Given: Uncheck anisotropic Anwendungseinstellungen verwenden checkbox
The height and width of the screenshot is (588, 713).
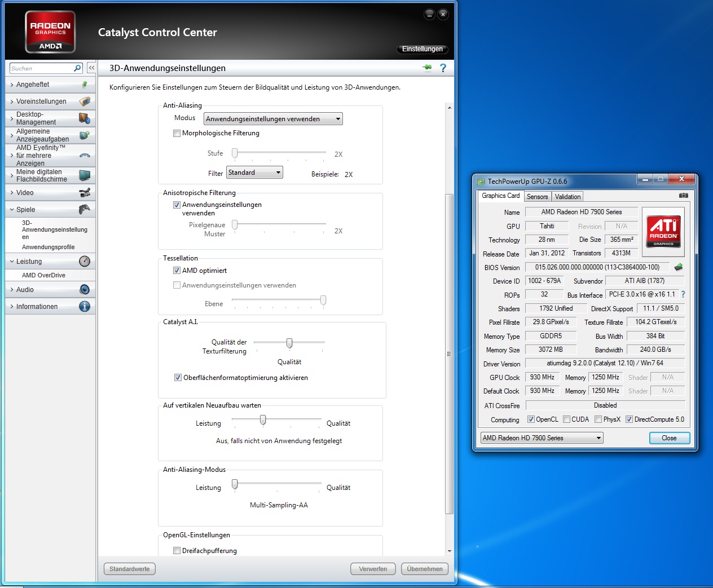Looking at the screenshot, I should (177, 205).
